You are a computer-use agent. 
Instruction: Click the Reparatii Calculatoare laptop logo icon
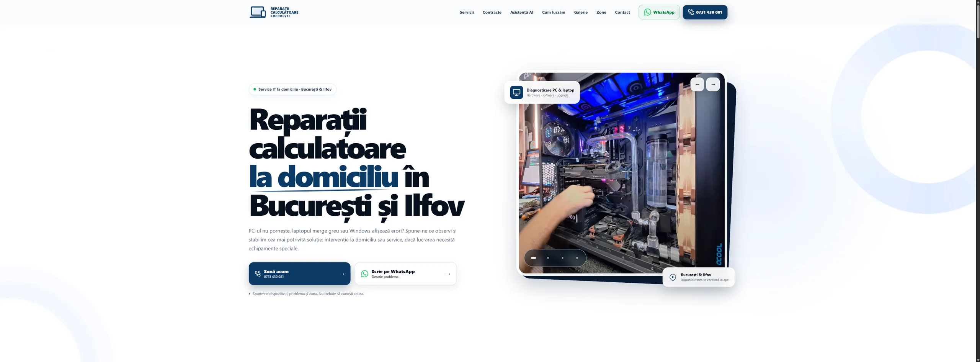click(x=258, y=12)
